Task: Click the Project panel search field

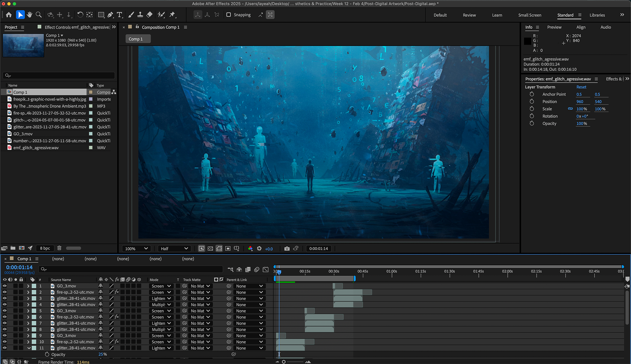Action: click(x=59, y=75)
